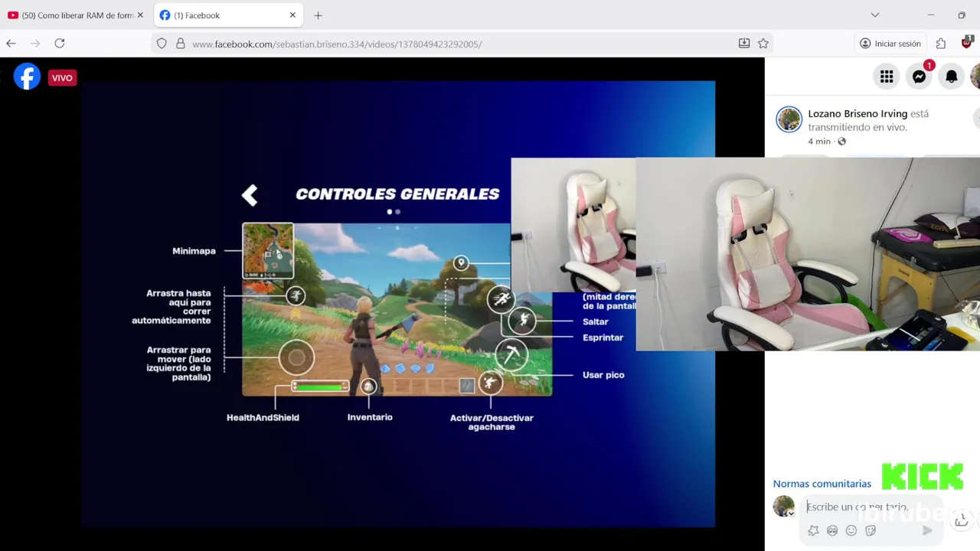The height and width of the screenshot is (551, 980).
Task: Click the map marker pin icon in game
Action: [460, 263]
